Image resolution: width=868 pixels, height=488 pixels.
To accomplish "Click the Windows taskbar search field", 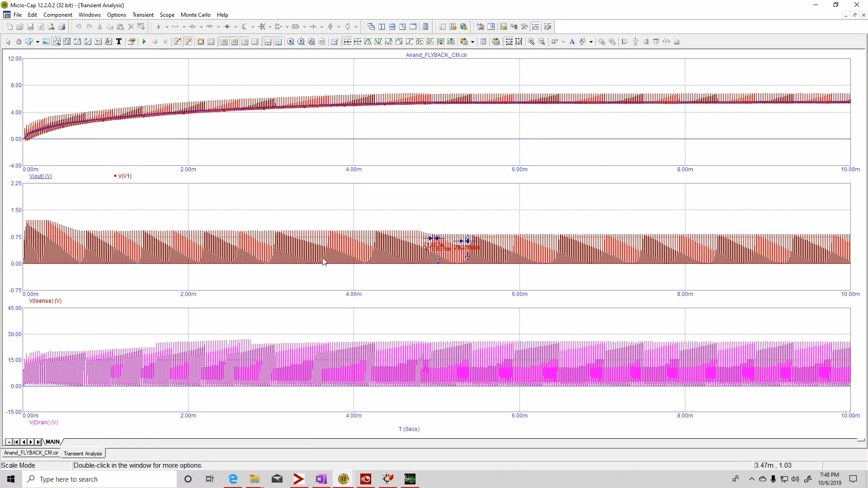I will [x=99, y=479].
